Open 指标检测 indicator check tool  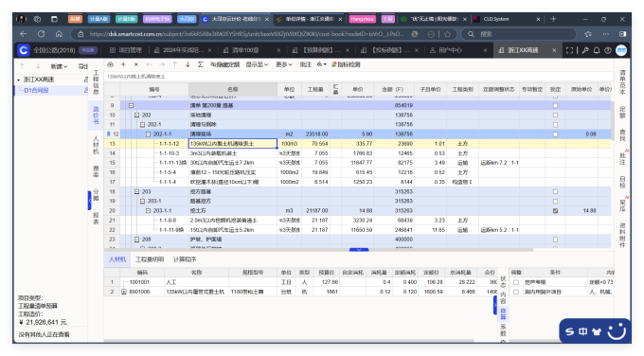[347, 64]
